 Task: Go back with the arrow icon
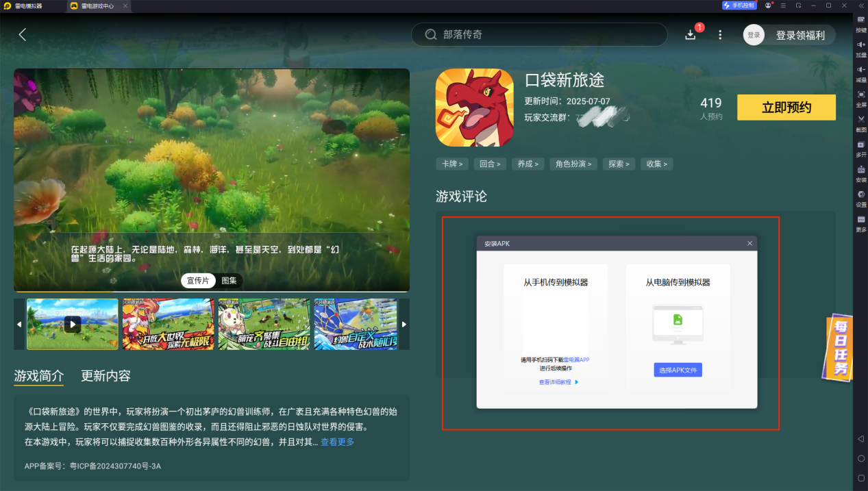pyautogui.click(x=23, y=34)
